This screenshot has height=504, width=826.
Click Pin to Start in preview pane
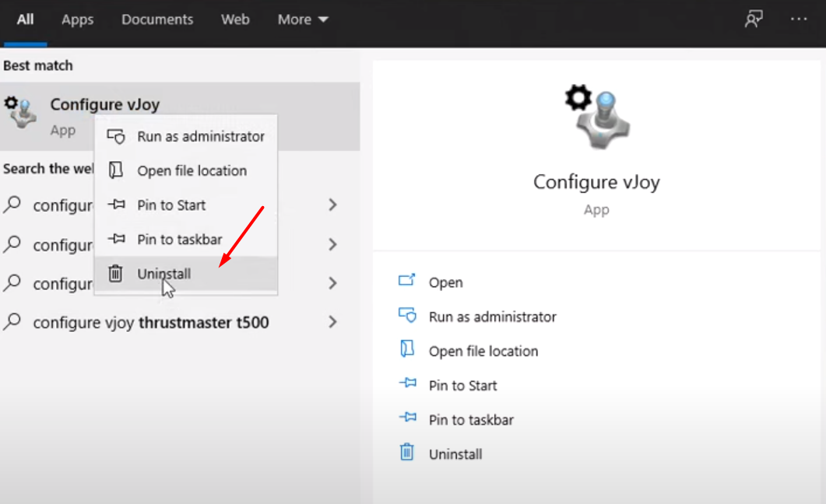[463, 386]
